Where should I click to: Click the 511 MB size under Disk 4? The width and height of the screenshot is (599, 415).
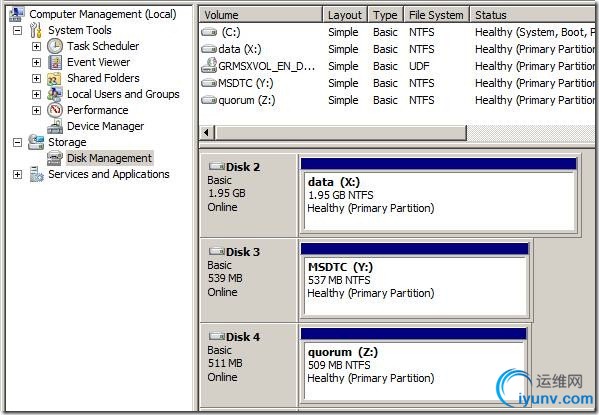tap(225, 363)
